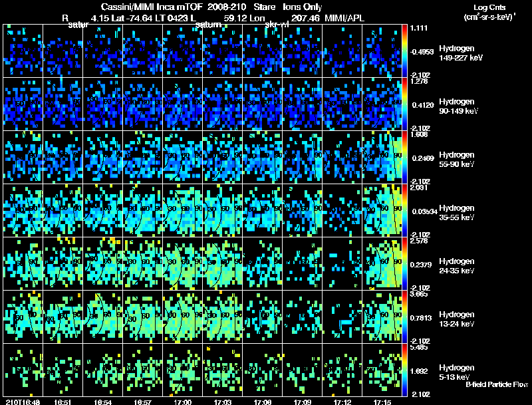Click the 0.2379 color scale value
The height and width of the screenshot is (405, 532).
421,265
